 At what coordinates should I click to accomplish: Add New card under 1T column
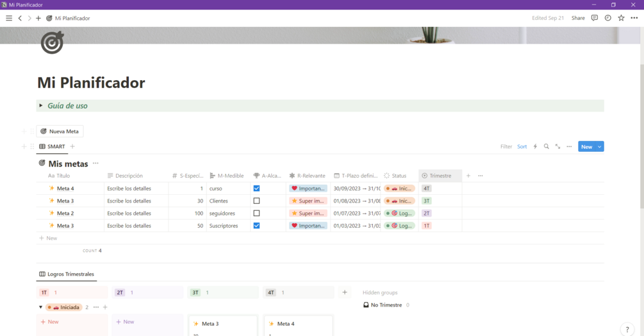coord(50,322)
